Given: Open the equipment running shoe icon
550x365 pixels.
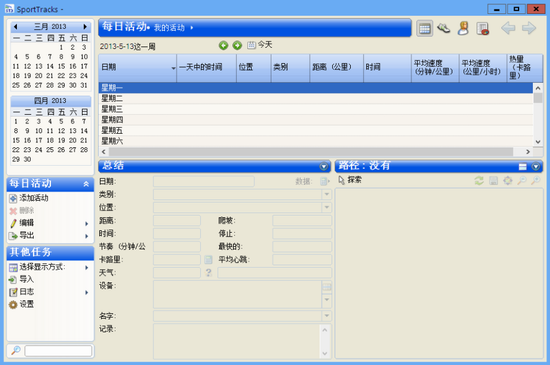Looking at the screenshot, I should coord(444,28).
